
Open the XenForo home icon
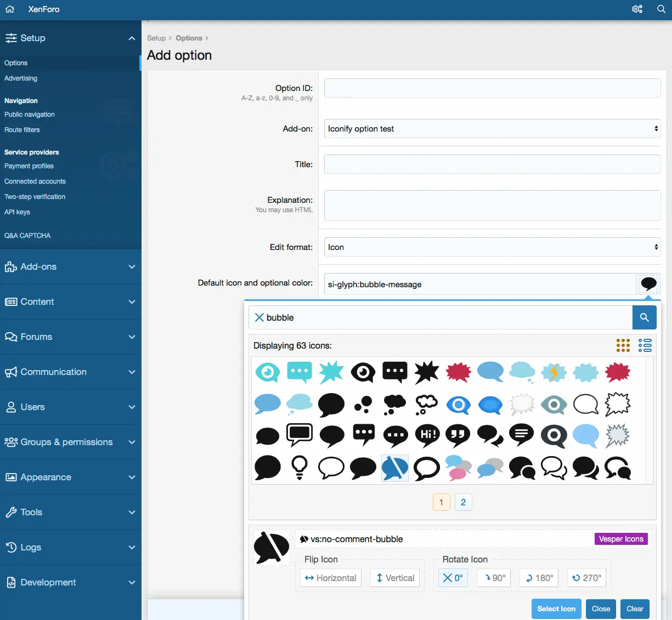point(9,9)
